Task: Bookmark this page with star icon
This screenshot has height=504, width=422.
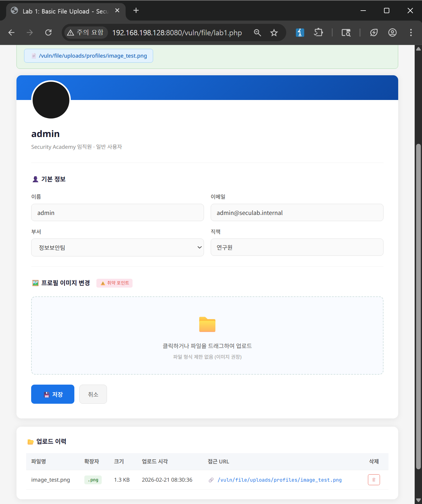Action: (x=274, y=32)
